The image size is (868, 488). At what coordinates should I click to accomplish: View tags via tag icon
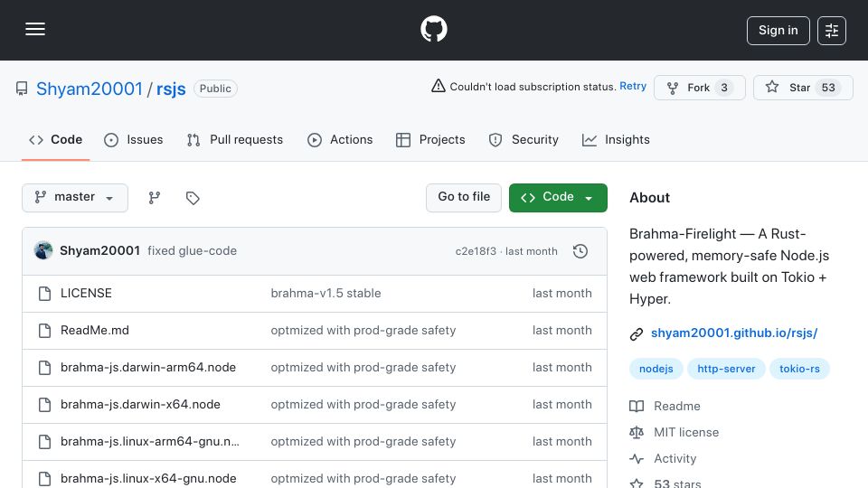coord(193,198)
